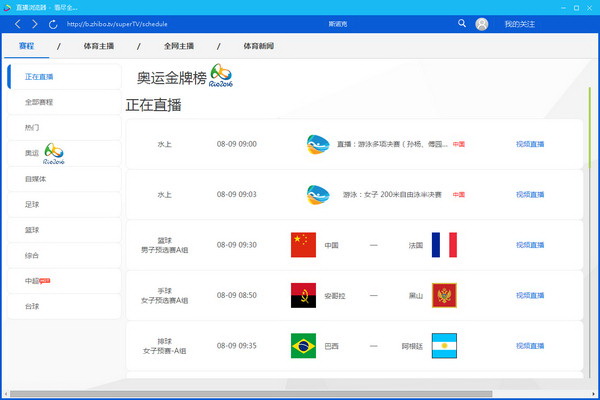Click 手球 女子预选赛A组 label
The height and width of the screenshot is (400, 600).
(165, 296)
